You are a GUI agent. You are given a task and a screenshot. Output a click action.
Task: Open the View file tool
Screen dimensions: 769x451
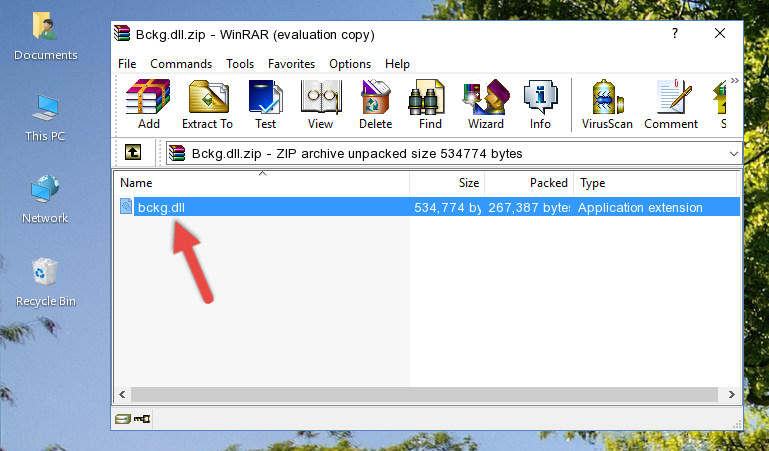pos(321,104)
